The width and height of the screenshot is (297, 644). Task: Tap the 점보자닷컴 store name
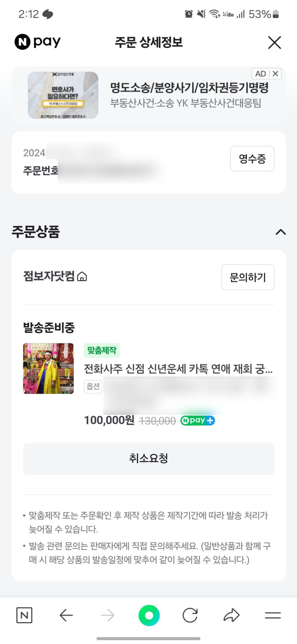[x=49, y=276]
